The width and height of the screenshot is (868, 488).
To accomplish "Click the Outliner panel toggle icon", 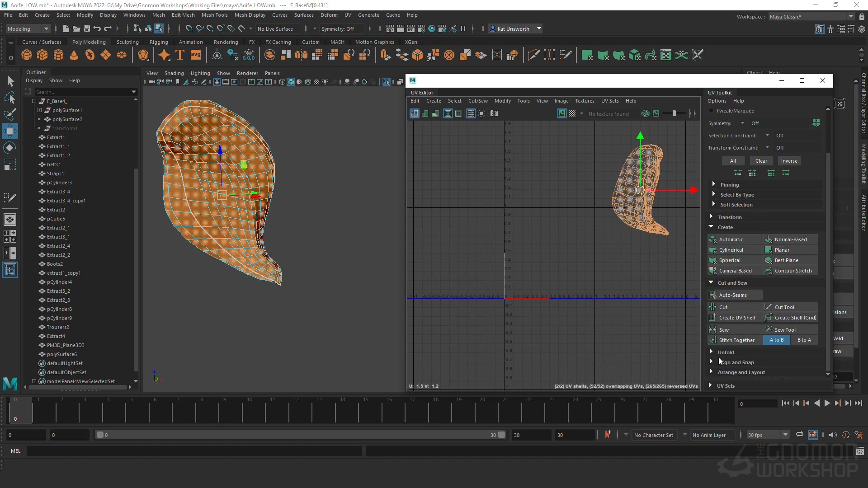I will click(x=9, y=270).
